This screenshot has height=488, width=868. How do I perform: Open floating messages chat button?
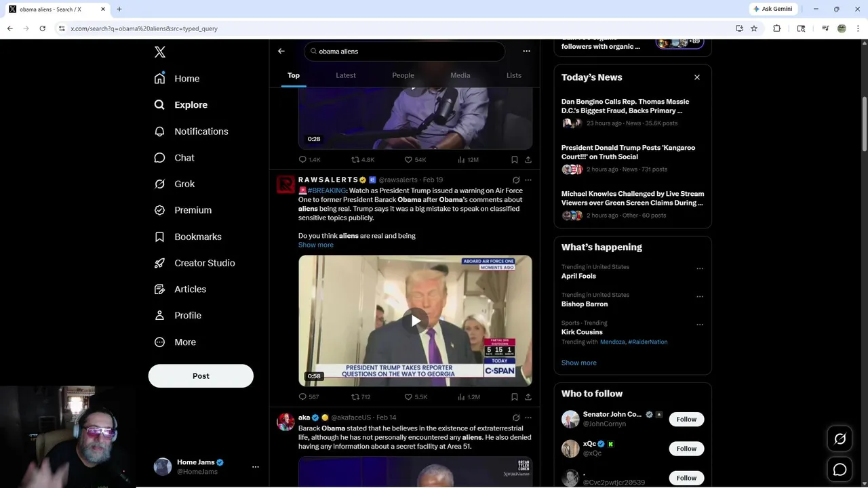(840, 469)
